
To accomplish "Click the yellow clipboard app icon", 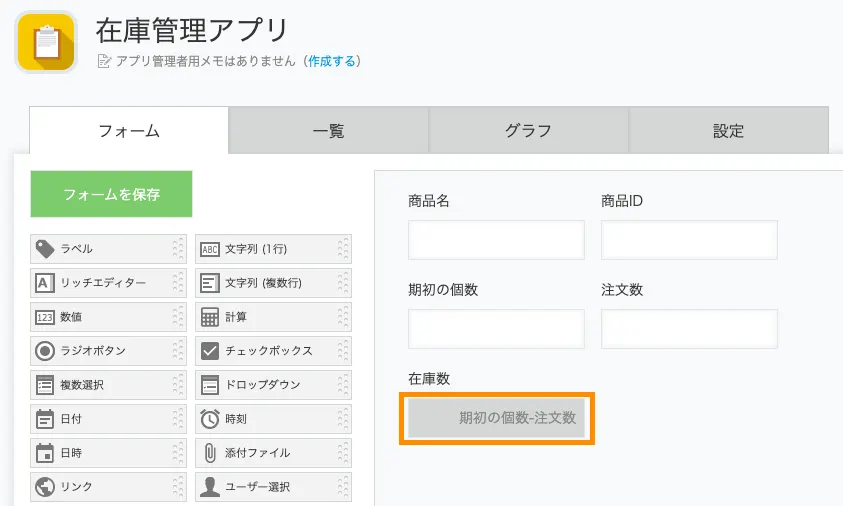I will click(46, 42).
